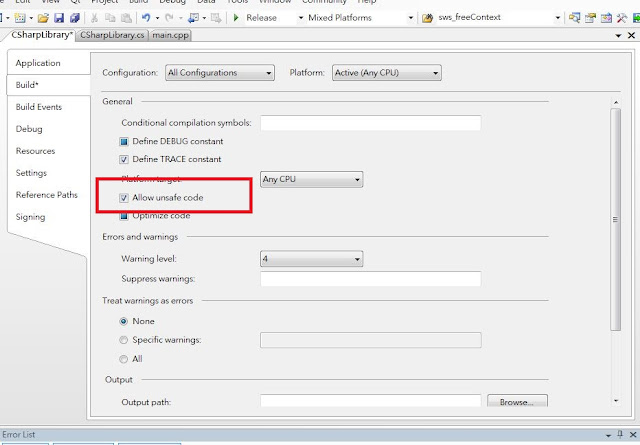
Task: Close the active document tab with the X
Action: tap(631, 36)
